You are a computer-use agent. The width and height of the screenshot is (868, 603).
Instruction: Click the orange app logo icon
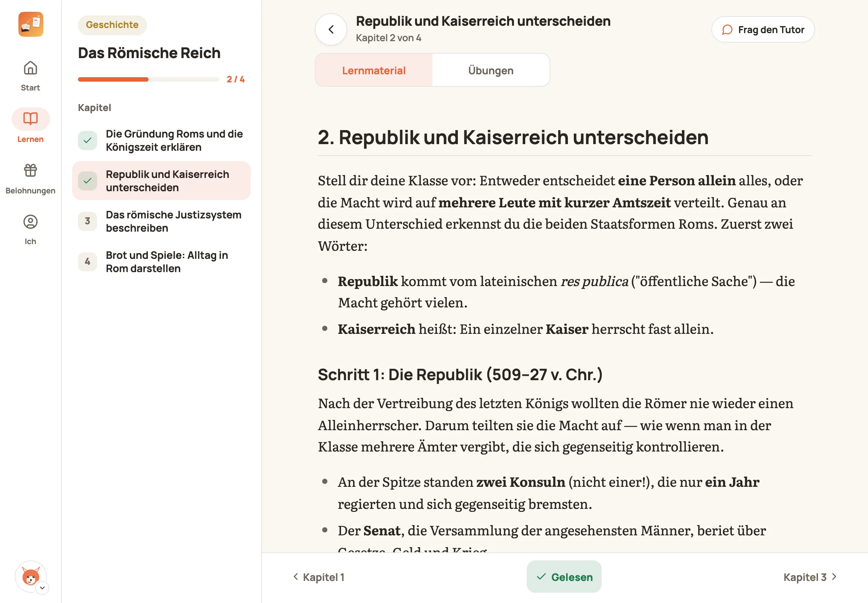[31, 24]
